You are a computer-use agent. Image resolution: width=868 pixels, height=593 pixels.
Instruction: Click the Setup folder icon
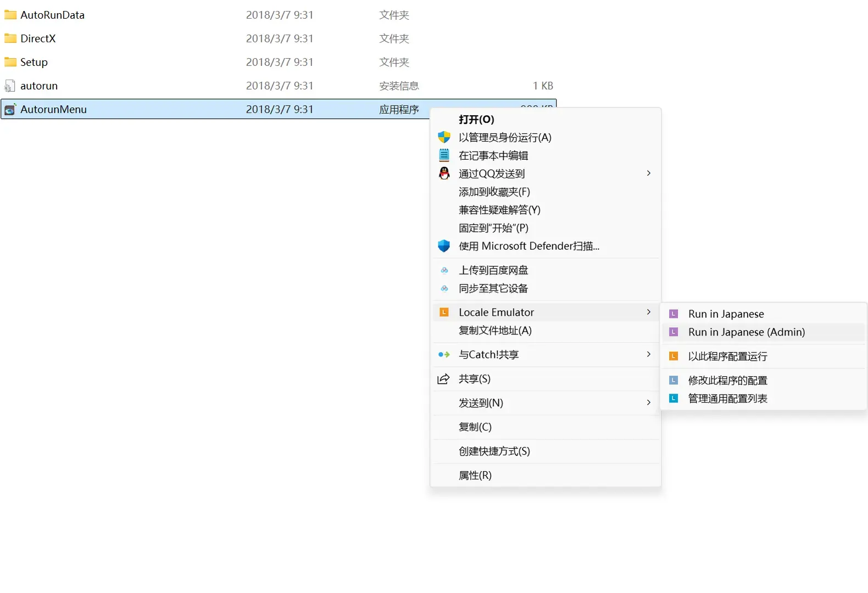10,62
